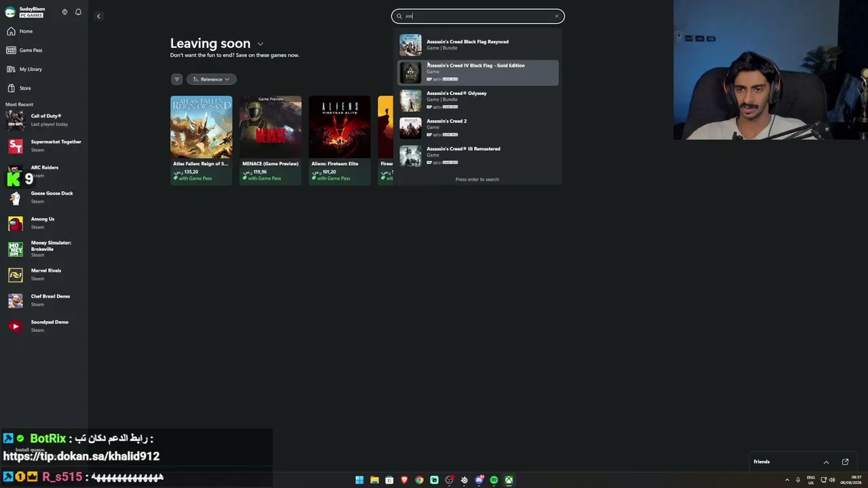This screenshot has height=488, width=868.
Task: Launch Brave browser from the taskbar
Action: click(404, 481)
